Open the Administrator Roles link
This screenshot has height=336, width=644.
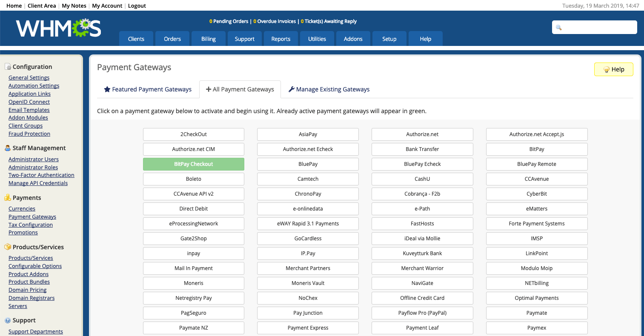coord(33,167)
